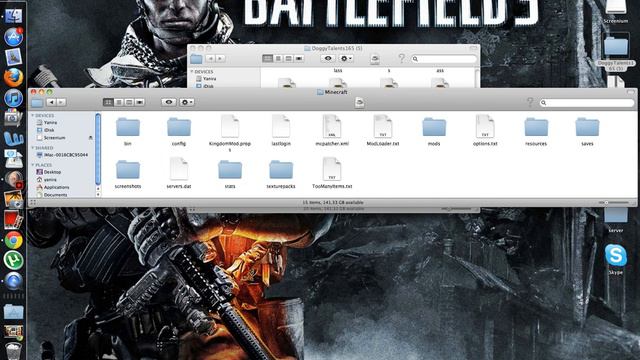Open the Action gear menu in Minecraft window
This screenshot has width=640, height=360.
tap(187, 102)
